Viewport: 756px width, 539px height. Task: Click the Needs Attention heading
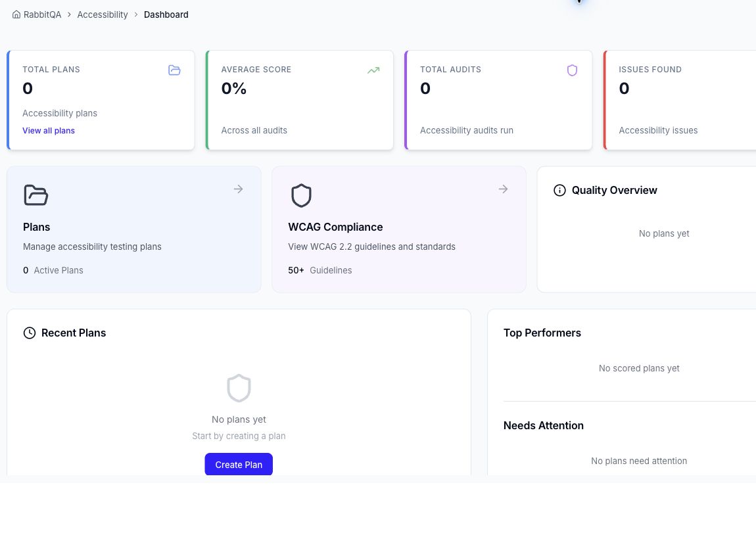tap(544, 426)
